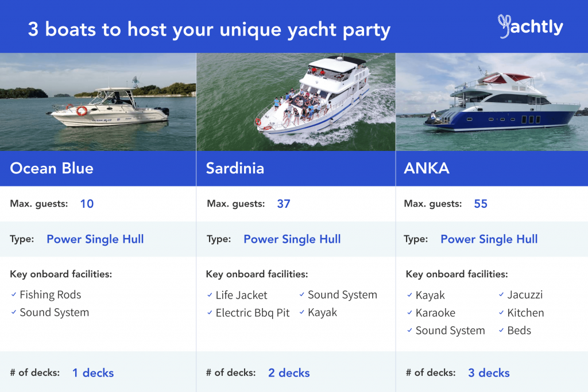
Task: Click the checkmark beside Life Jacket
Action: [210, 295]
